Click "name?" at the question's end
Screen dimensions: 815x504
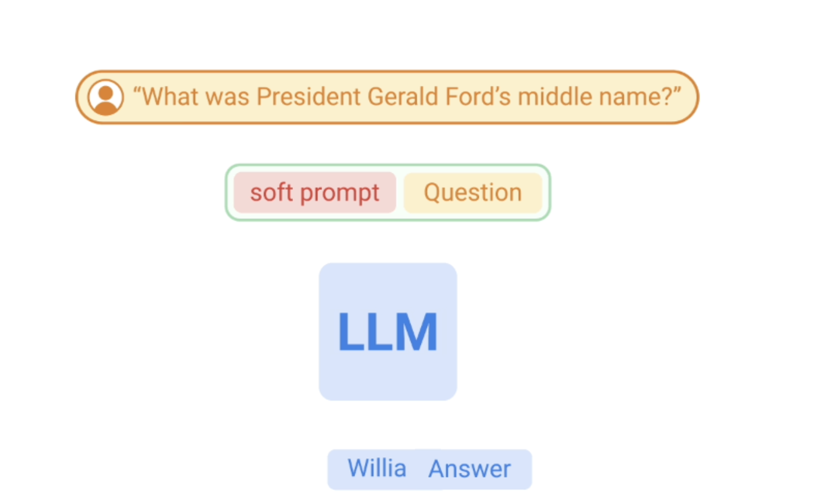click(635, 97)
